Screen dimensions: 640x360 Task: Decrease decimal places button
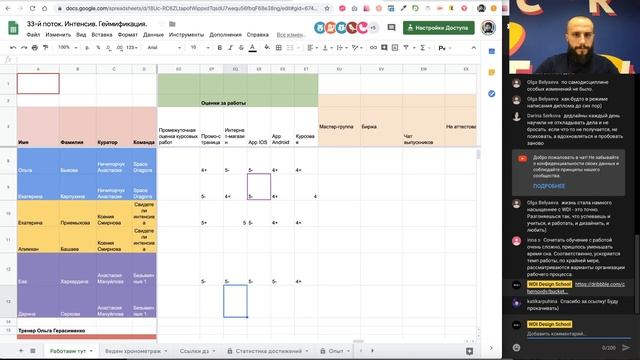[x=109, y=48]
